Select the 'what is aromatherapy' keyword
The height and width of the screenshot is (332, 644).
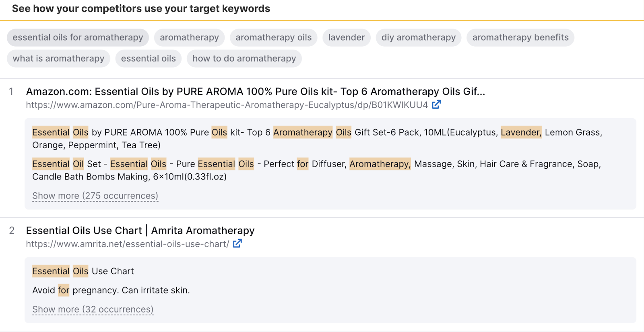[58, 58]
